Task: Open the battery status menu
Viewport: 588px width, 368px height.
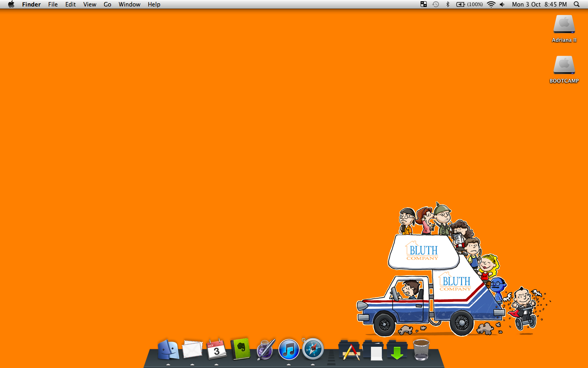Action: (470, 4)
